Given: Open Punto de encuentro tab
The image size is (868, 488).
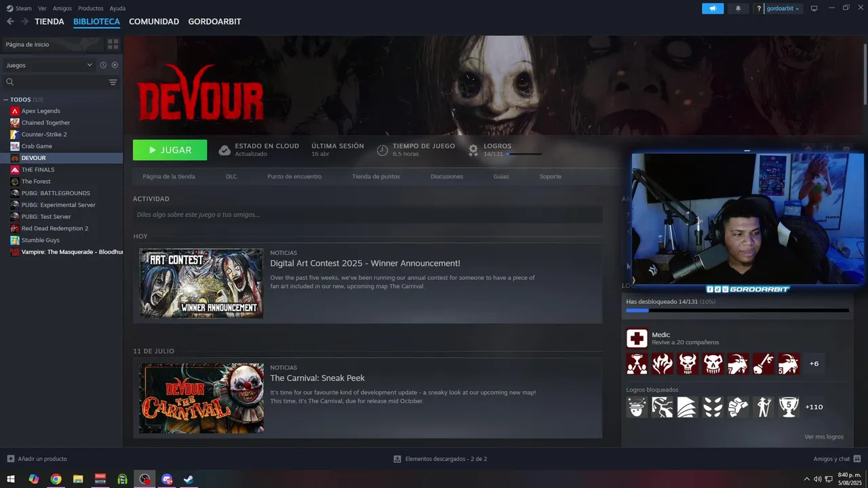Looking at the screenshot, I should click(294, 176).
